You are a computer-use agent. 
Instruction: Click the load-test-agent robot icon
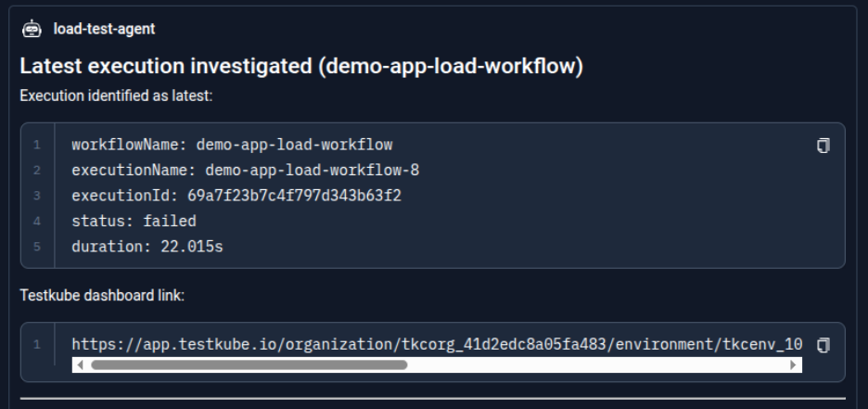[x=32, y=29]
